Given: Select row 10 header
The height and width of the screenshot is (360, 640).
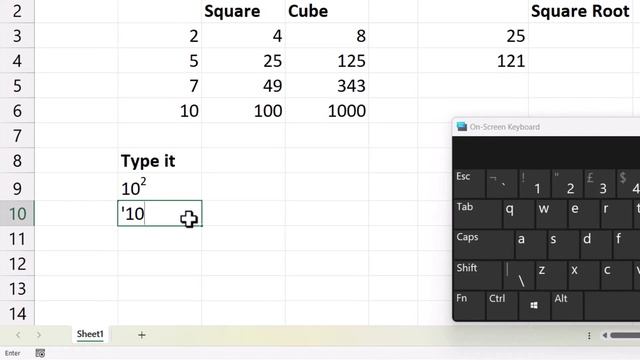Looking at the screenshot, I should 17,213.
